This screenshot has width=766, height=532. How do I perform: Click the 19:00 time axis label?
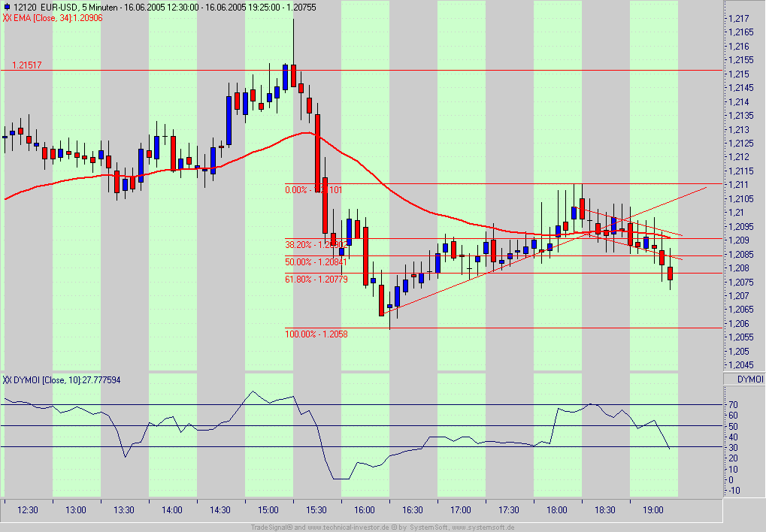click(653, 510)
